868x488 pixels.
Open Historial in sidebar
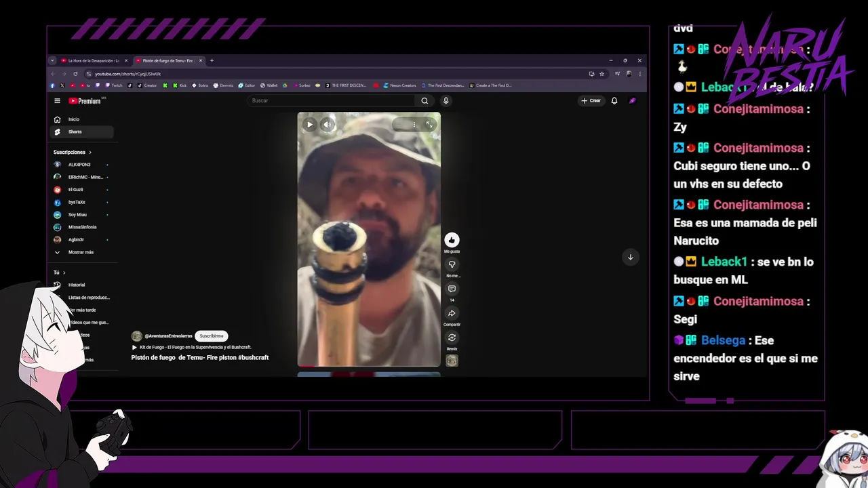[x=82, y=285]
